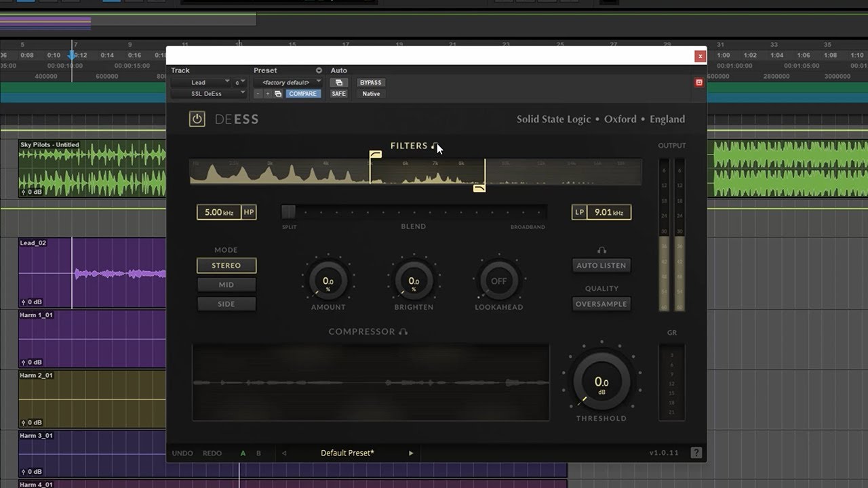The width and height of the screenshot is (868, 488).
Task: Click the preset copy settings icon
Action: pyautogui.click(x=278, y=94)
